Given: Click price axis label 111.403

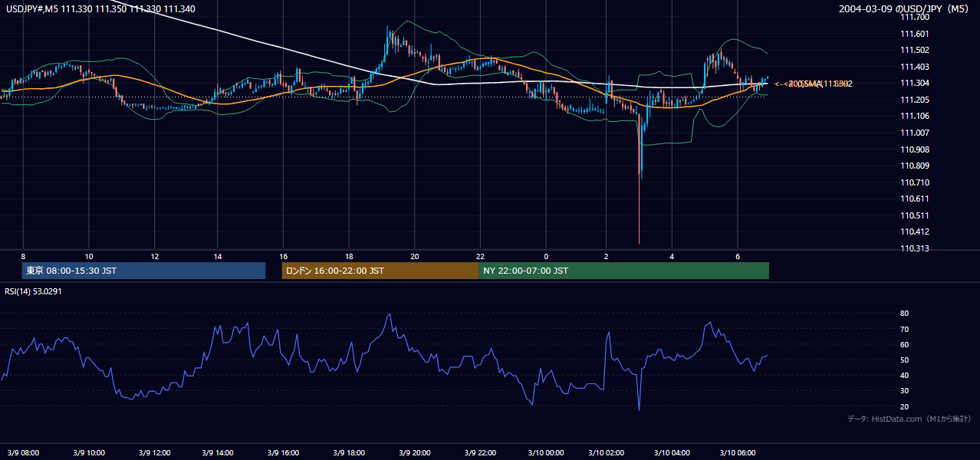Looking at the screenshot, I should coord(914,67).
